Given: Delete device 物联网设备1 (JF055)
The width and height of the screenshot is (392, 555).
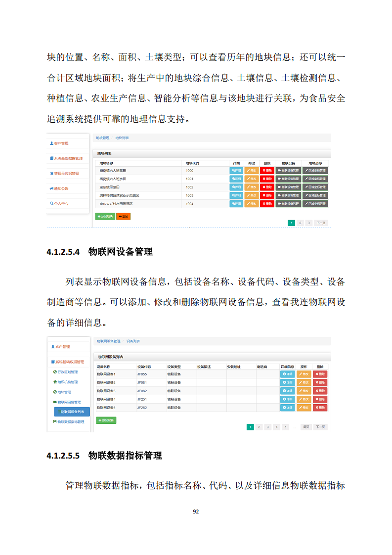Looking at the screenshot, I should (320, 374).
